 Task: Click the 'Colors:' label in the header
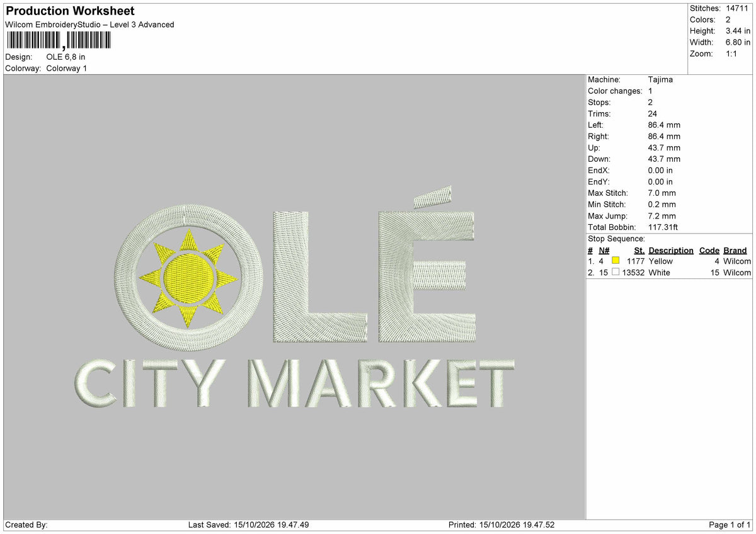point(703,20)
